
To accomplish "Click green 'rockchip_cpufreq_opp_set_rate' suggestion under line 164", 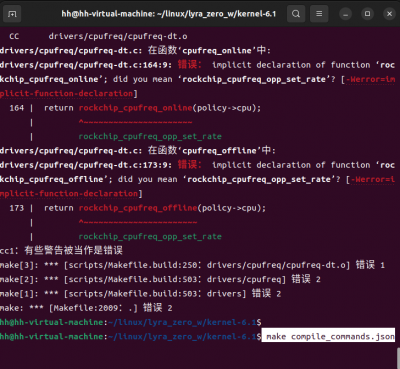I will [x=150, y=136].
